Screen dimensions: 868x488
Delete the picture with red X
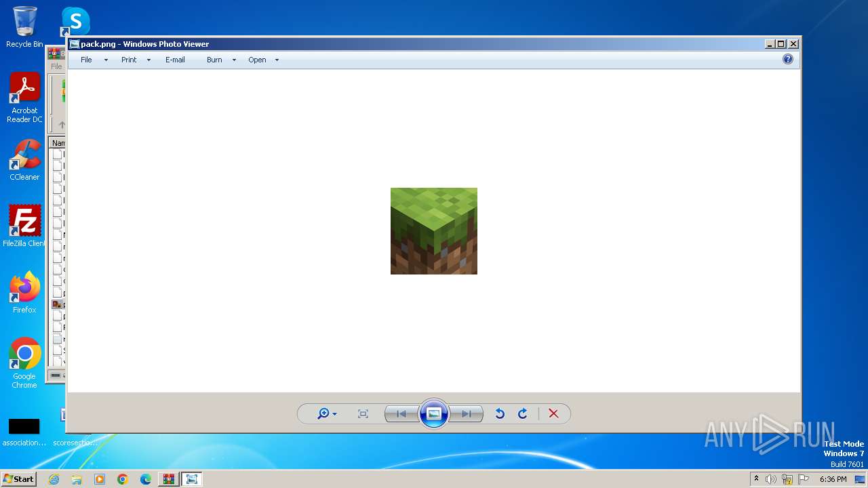pyautogui.click(x=553, y=414)
